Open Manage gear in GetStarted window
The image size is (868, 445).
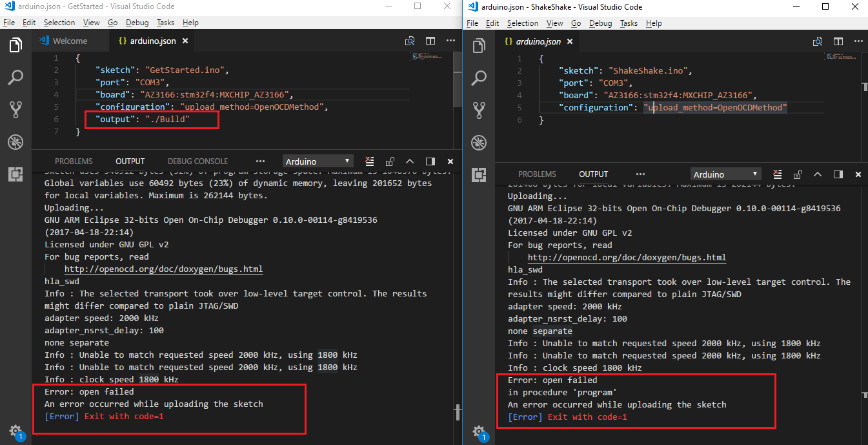click(x=15, y=430)
